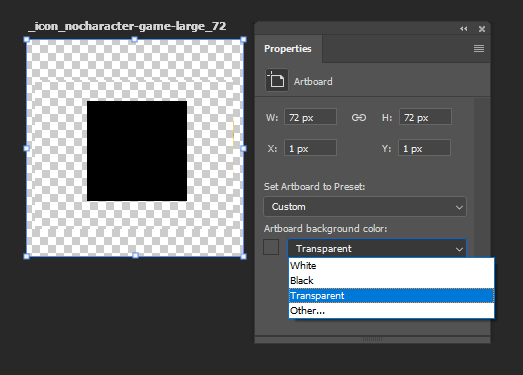This screenshot has width=523, height=375.
Task: Click the artboard name _icon_nocharacter-game-large_72
Action: pos(127,26)
